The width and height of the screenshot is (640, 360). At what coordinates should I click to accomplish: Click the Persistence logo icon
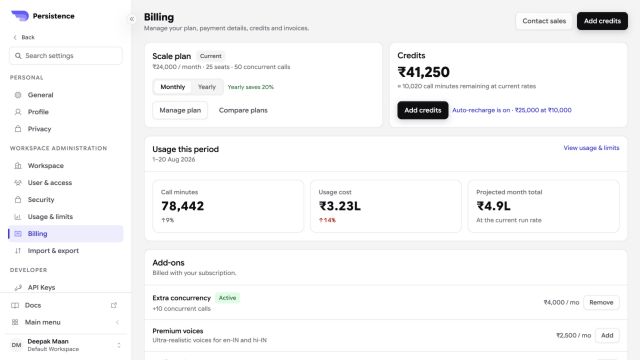tap(20, 16)
